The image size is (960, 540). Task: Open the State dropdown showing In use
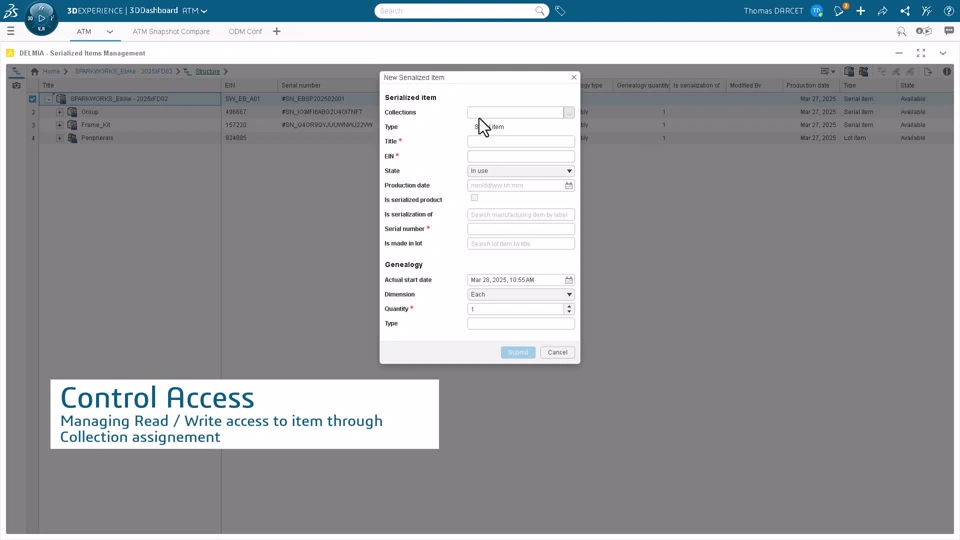pos(521,171)
